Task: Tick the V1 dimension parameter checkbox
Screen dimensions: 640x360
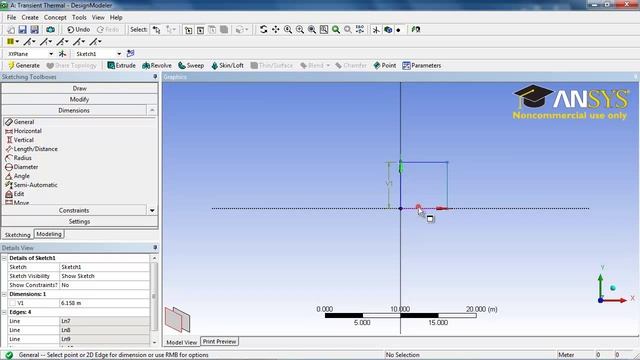Action: [x=13, y=303]
